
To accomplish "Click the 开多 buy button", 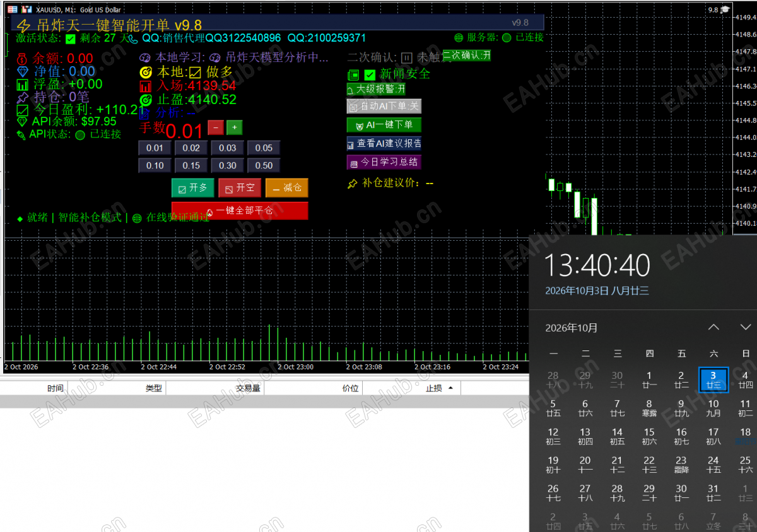I will (x=192, y=188).
